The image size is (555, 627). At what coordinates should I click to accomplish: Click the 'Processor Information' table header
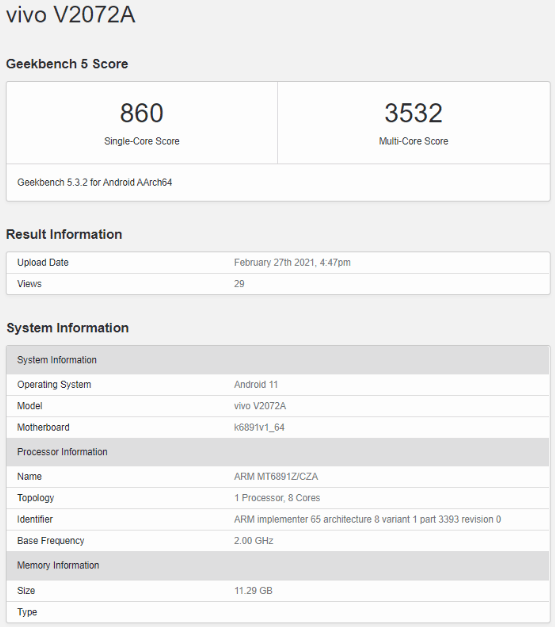point(278,452)
